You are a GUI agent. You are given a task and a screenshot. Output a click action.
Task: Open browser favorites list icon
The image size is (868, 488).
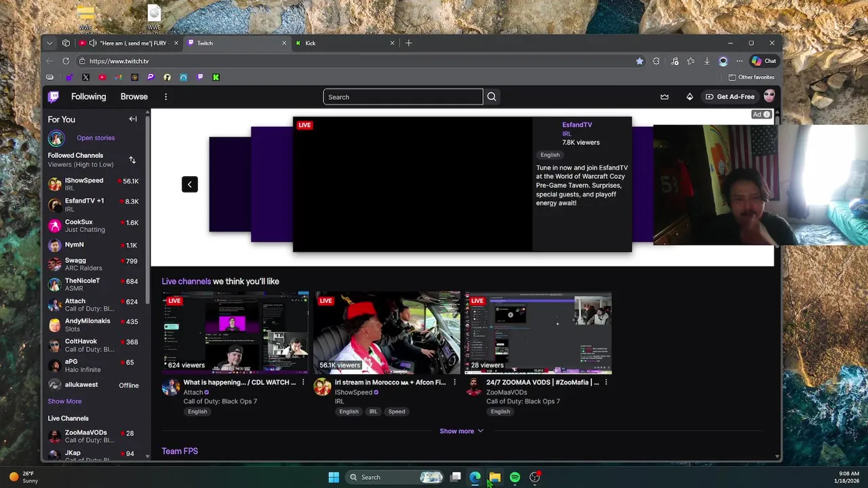(x=690, y=61)
